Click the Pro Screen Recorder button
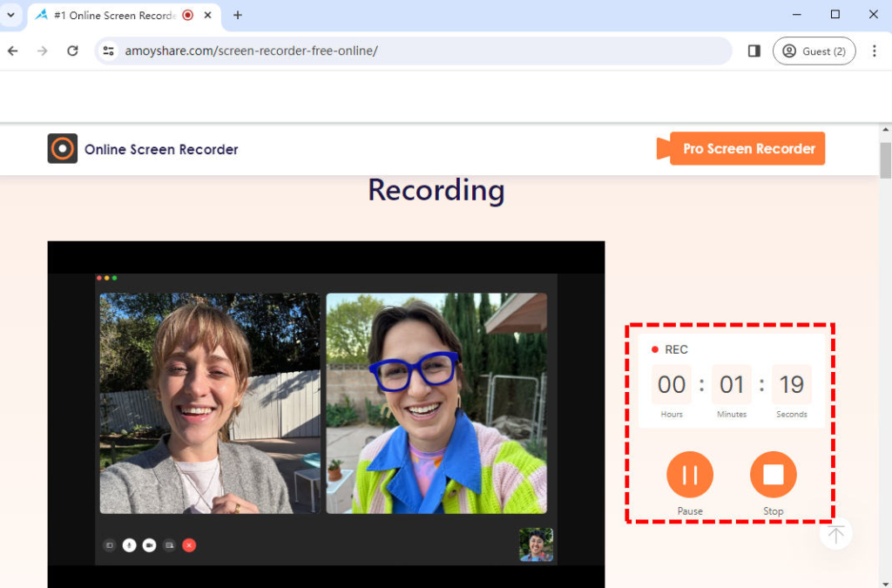The width and height of the screenshot is (892, 588). click(x=747, y=148)
